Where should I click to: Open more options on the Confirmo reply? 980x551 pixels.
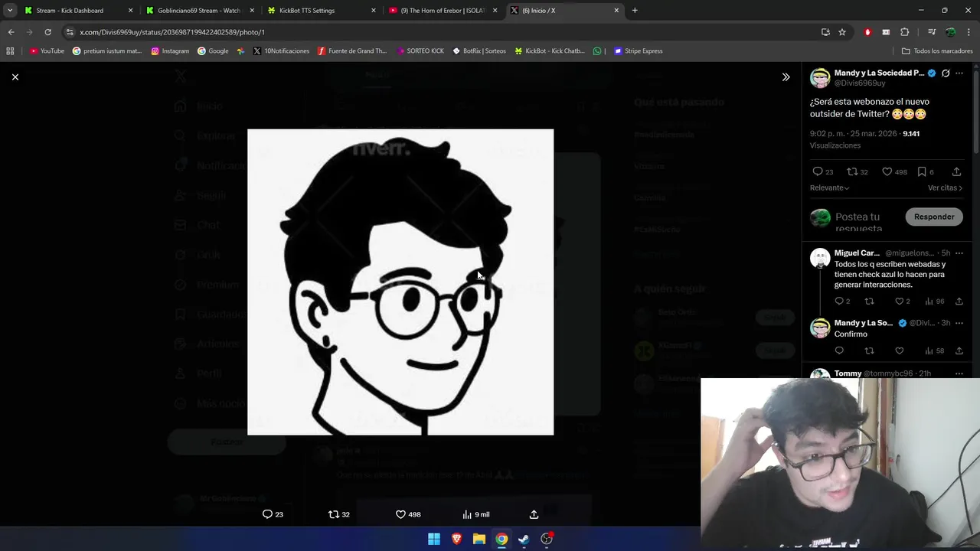click(959, 323)
